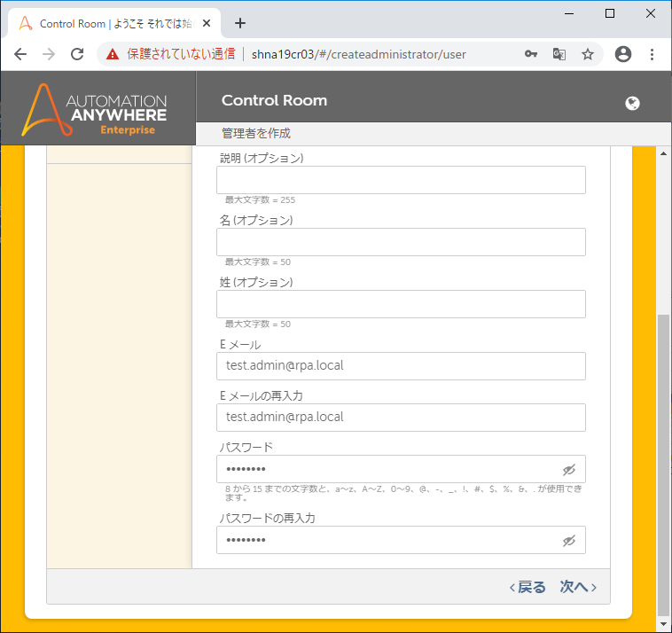Click the Control Room header title
This screenshot has height=633, width=672.
click(274, 100)
